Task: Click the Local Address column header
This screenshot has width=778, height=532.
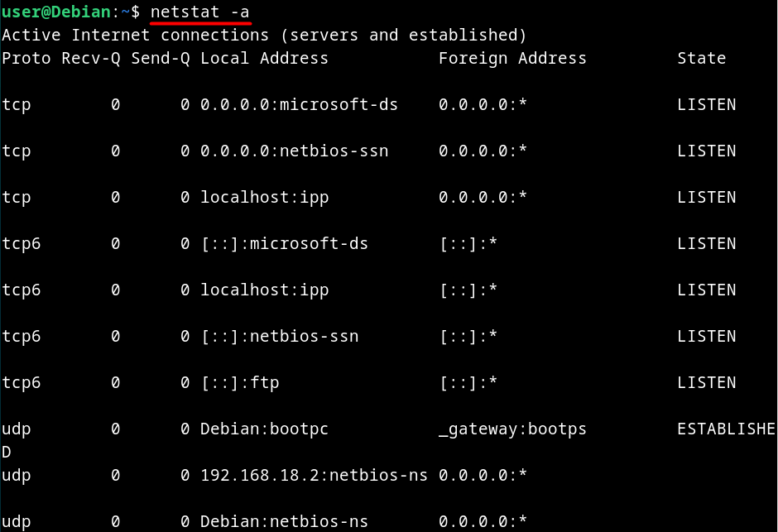Action: click(265, 59)
